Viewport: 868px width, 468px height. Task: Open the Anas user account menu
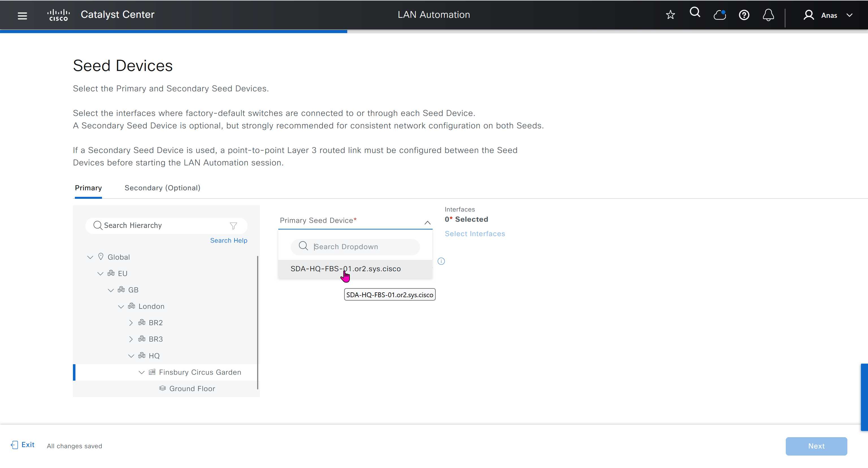pos(828,15)
